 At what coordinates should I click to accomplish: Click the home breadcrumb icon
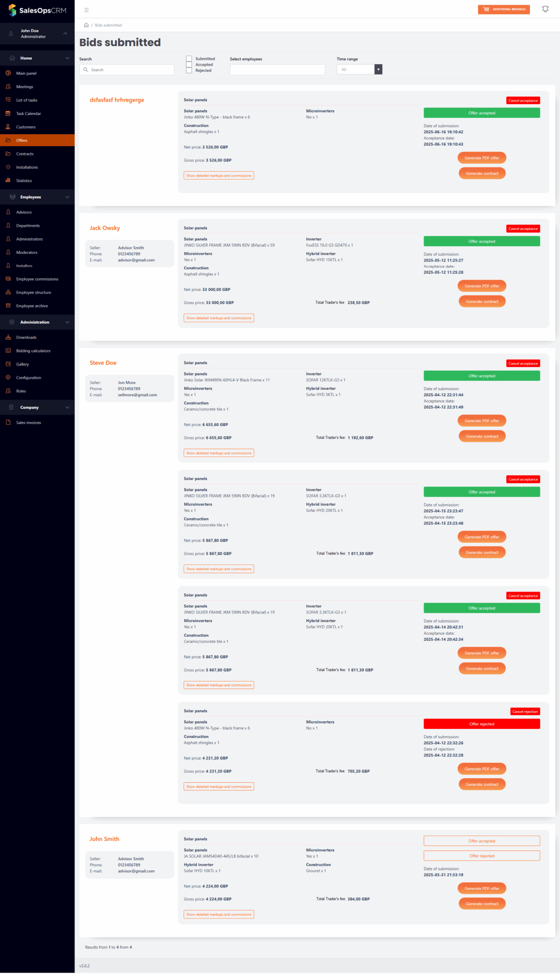click(86, 25)
